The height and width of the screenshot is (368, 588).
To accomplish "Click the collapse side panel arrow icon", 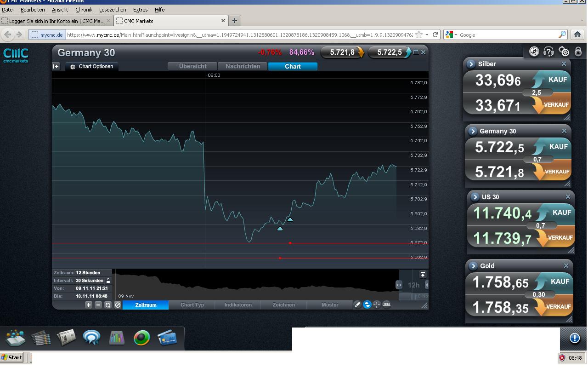I will click(56, 66).
